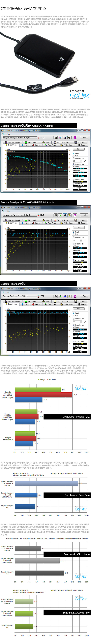Click copy-info icon in the USB 2.0 Adapter HD Tune window

55,215
